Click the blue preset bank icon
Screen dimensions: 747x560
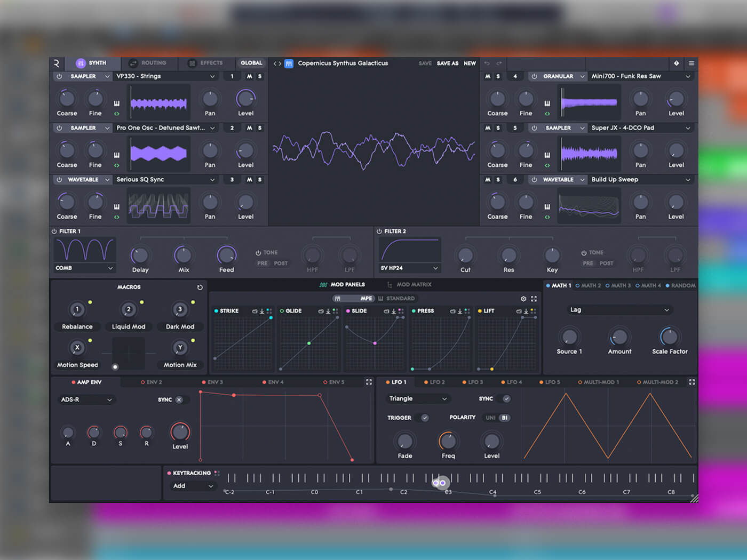click(x=289, y=63)
